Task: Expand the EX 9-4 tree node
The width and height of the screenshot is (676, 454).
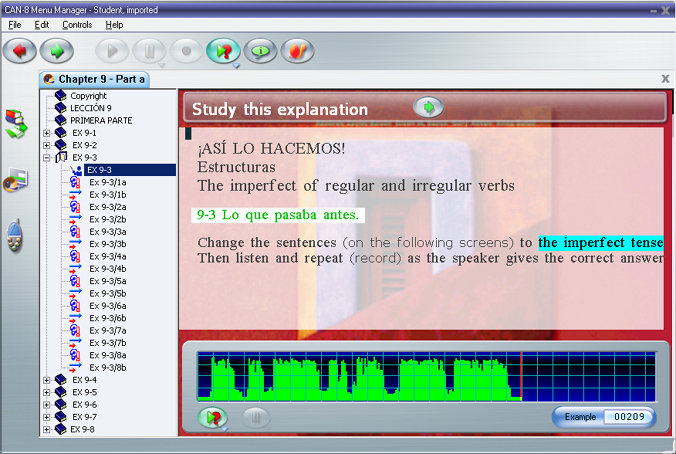Action: tap(47, 380)
